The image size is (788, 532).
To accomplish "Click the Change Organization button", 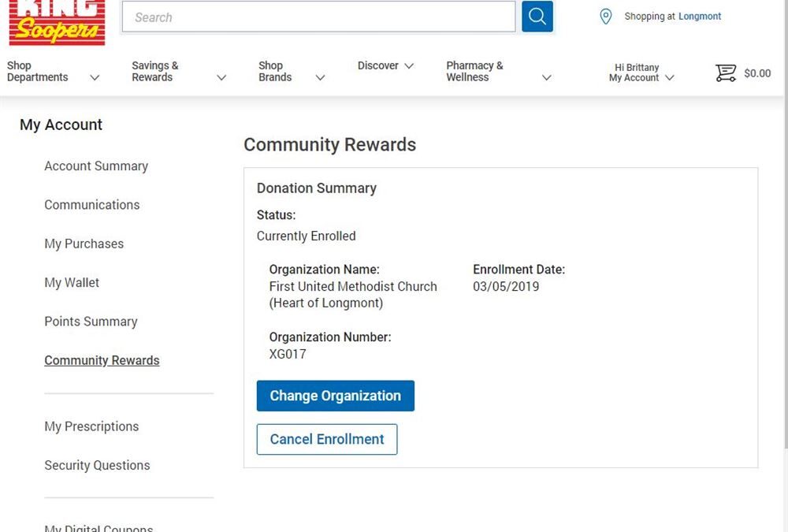I will pyautogui.click(x=336, y=396).
